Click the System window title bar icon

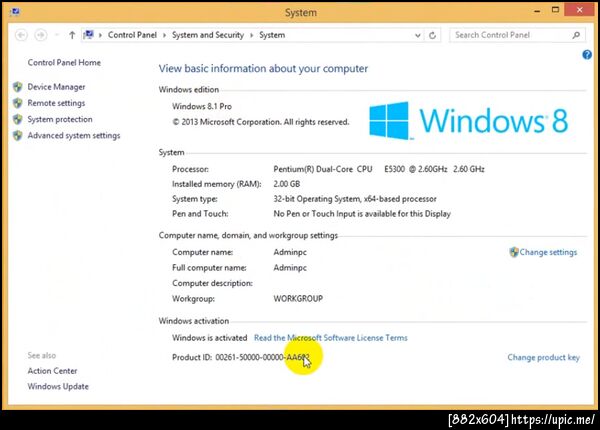pos(15,12)
